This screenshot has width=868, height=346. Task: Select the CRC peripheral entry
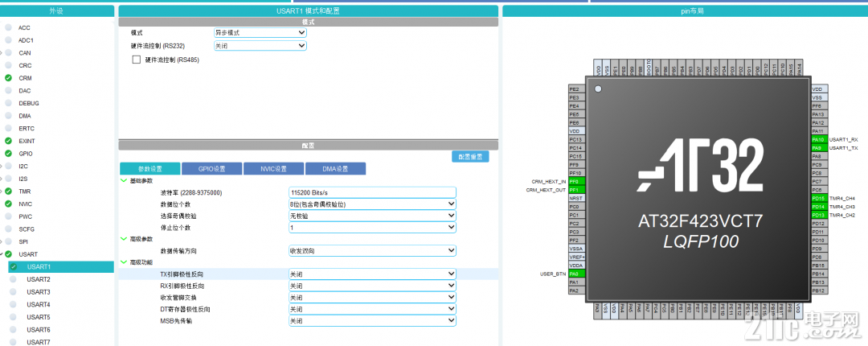24,65
